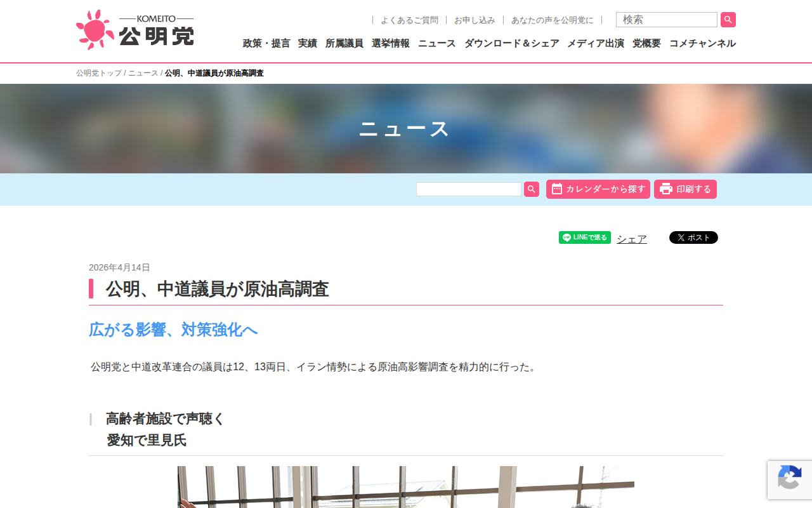This screenshot has height=508, width=812.
Task: Focus the news search input field
Action: click(x=469, y=189)
